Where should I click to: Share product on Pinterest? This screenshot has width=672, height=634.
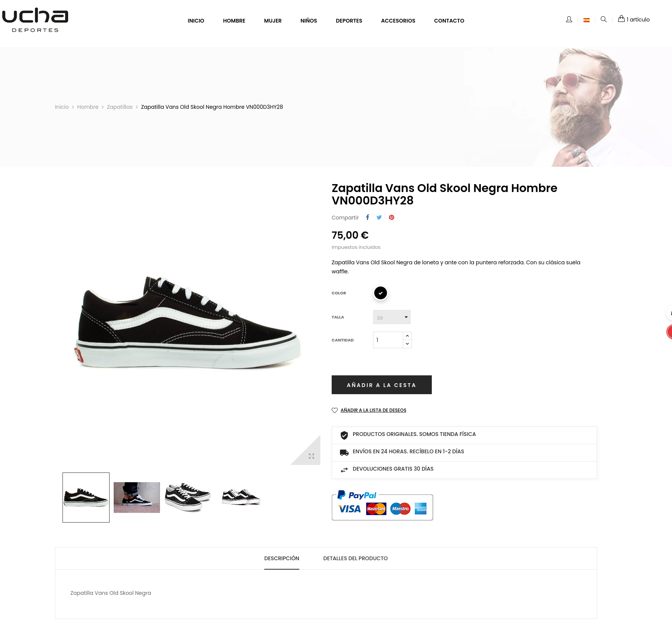[x=392, y=217]
